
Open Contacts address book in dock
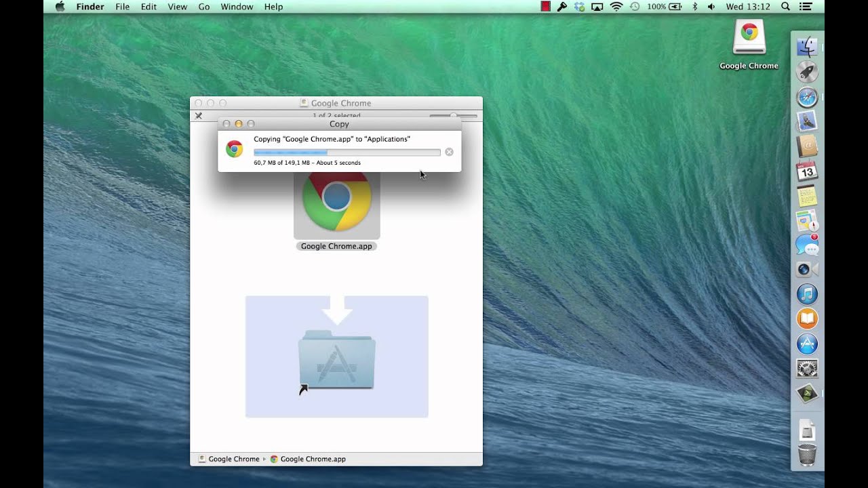coord(807,146)
